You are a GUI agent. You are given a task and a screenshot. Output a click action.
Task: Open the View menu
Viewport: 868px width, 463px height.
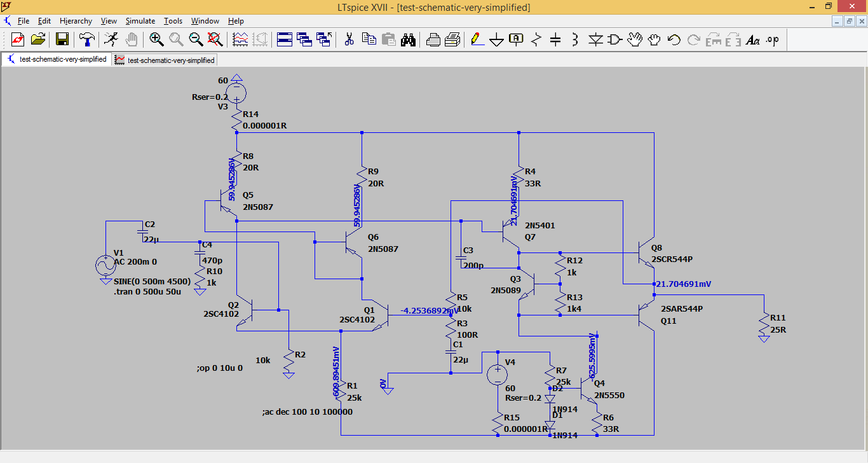pos(109,21)
